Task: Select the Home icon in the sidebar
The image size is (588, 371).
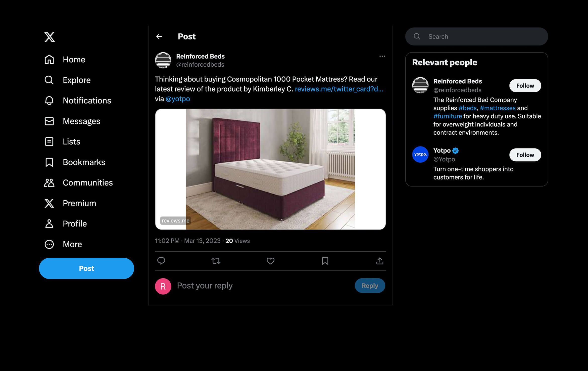Action: click(x=49, y=59)
